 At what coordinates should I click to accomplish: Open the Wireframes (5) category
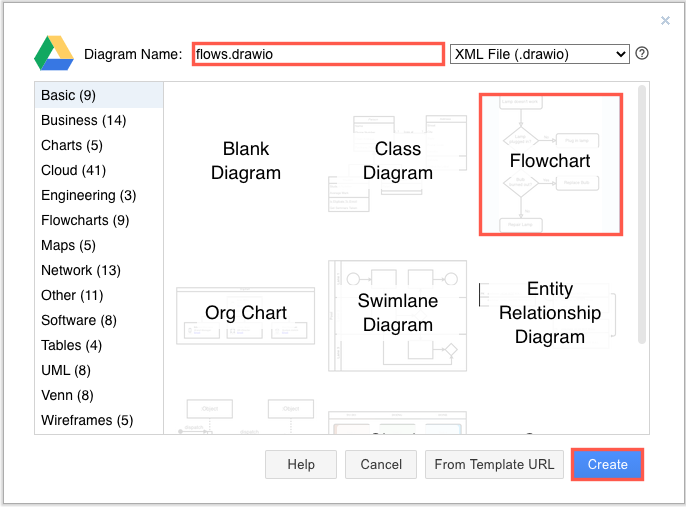[99, 420]
